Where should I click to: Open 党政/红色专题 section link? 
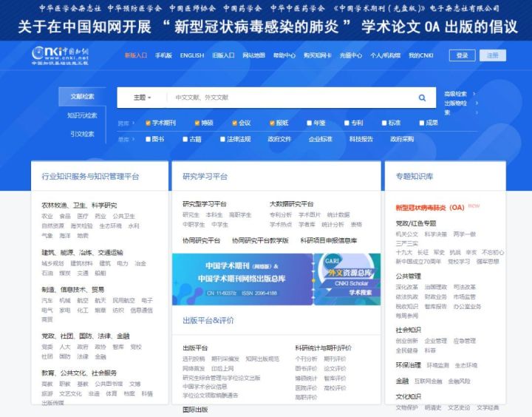click(416, 223)
